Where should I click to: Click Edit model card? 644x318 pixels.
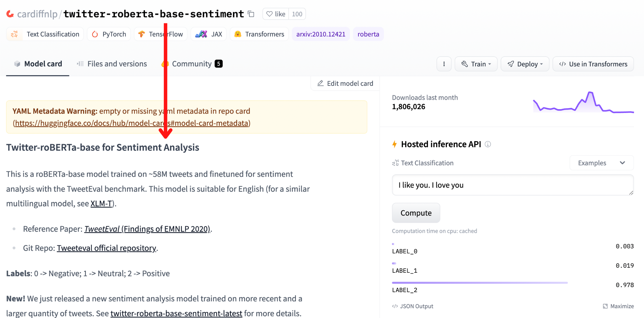[x=345, y=83]
